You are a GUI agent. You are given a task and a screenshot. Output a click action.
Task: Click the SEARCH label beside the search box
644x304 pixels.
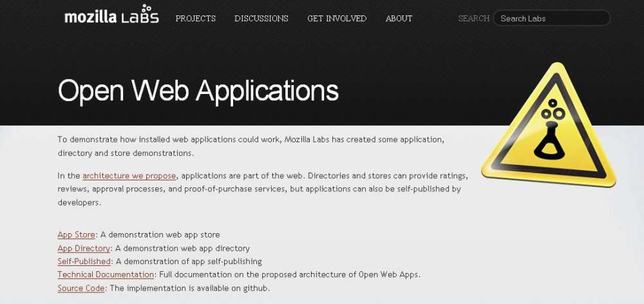(474, 19)
